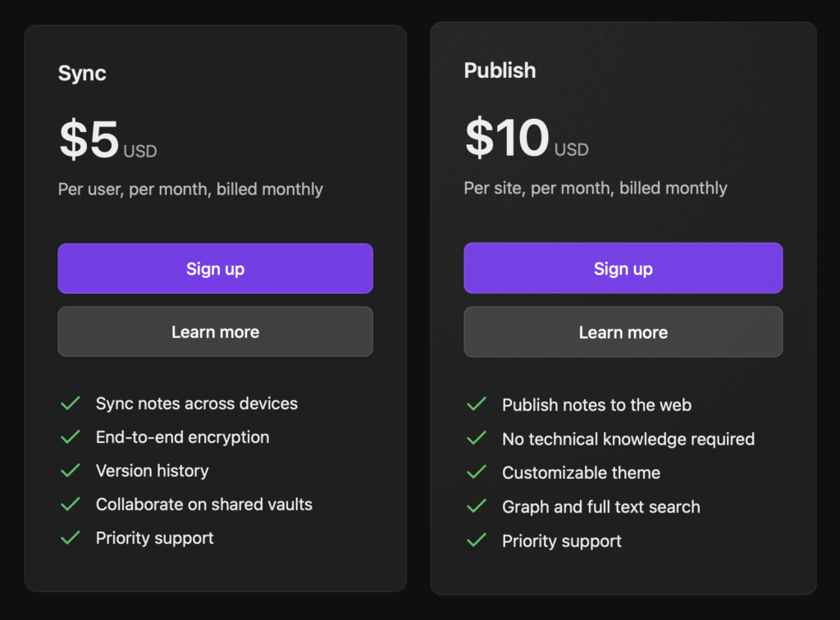Select the Version history checkmark icon

[x=71, y=471]
